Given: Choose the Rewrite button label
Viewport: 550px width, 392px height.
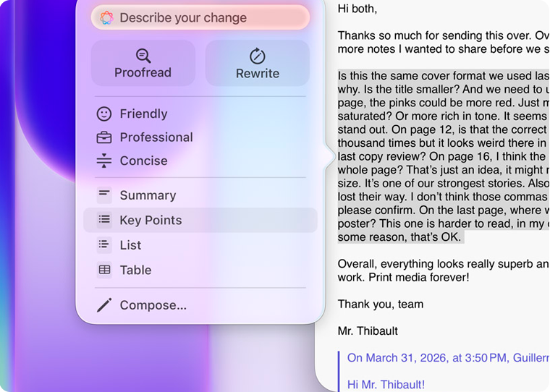Looking at the screenshot, I should [x=258, y=74].
